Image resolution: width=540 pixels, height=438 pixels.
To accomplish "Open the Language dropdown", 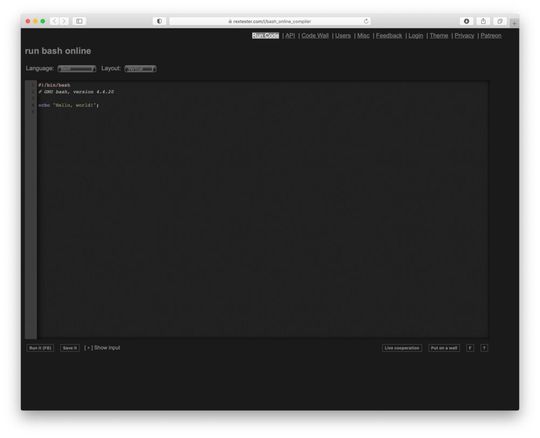I will pyautogui.click(x=77, y=69).
